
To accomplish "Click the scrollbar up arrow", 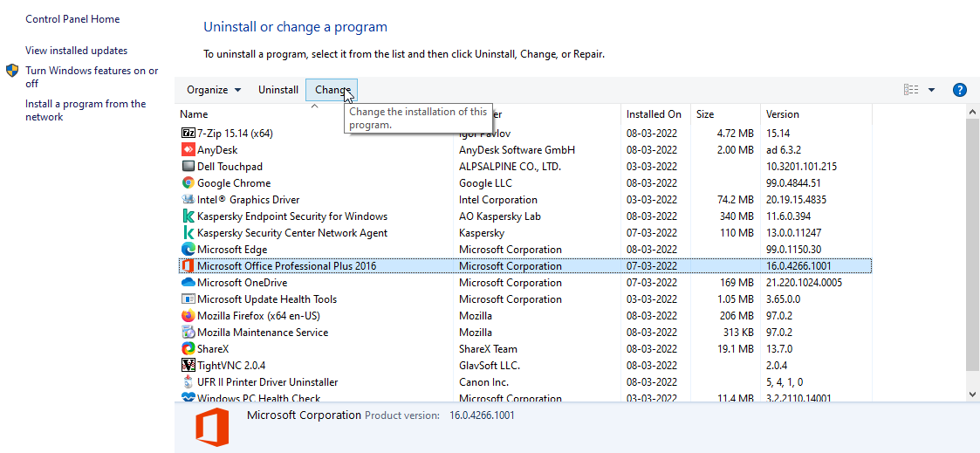I will pos(972,113).
